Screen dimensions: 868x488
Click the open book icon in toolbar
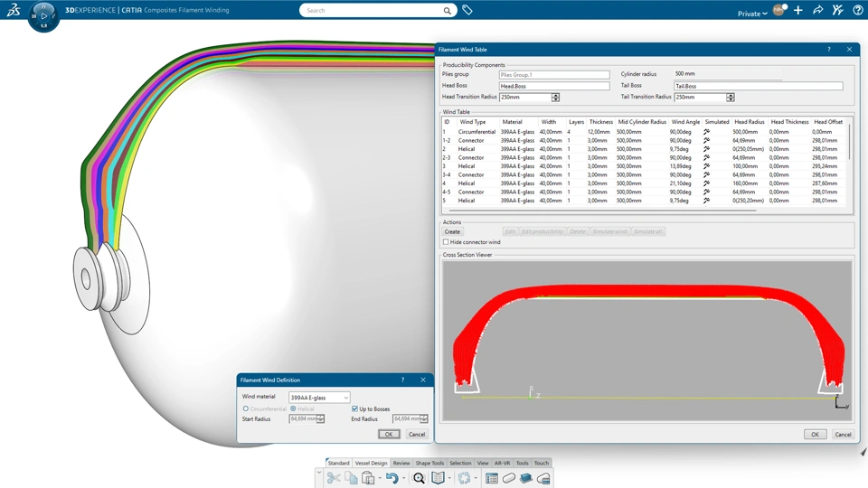[438, 478]
